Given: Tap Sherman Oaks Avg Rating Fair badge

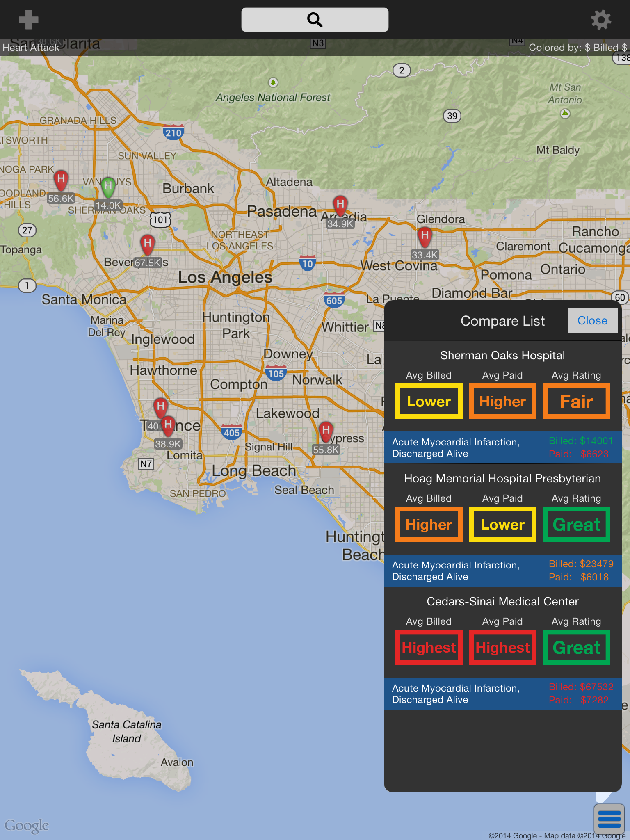Looking at the screenshot, I should (x=577, y=401).
